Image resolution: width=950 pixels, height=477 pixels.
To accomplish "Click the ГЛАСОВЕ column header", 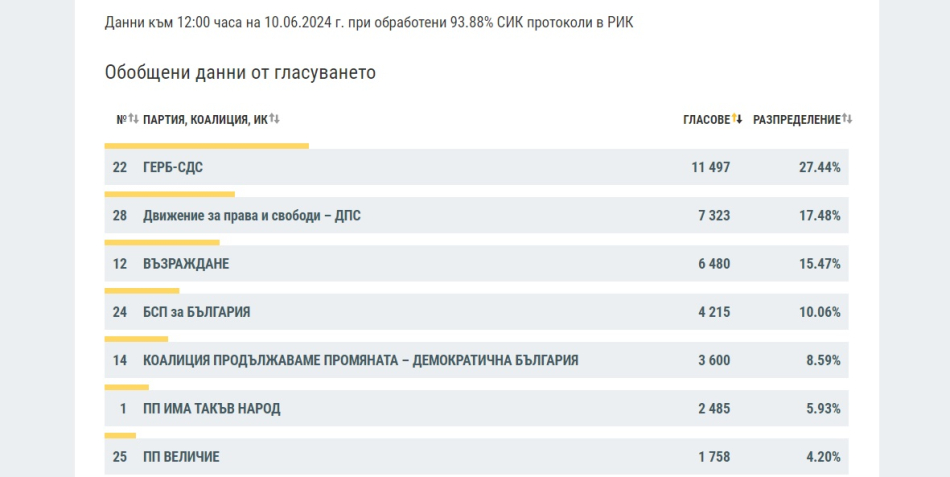I will [706, 120].
